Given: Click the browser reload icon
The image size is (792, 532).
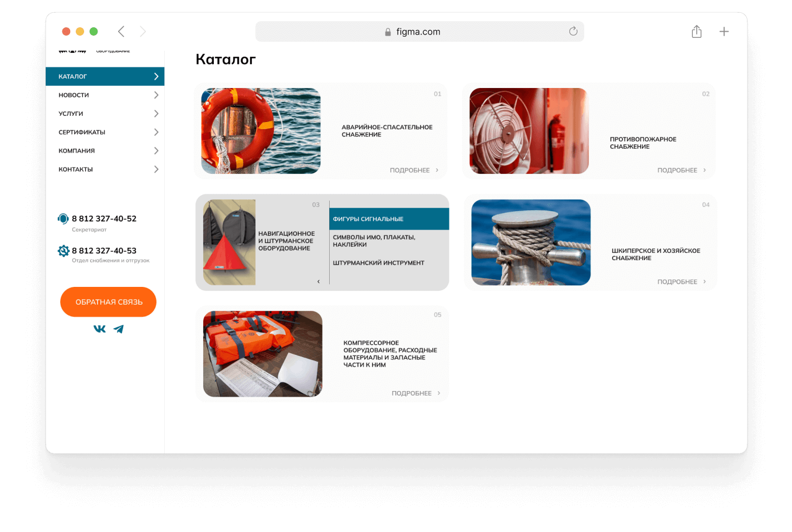Looking at the screenshot, I should [x=573, y=31].
